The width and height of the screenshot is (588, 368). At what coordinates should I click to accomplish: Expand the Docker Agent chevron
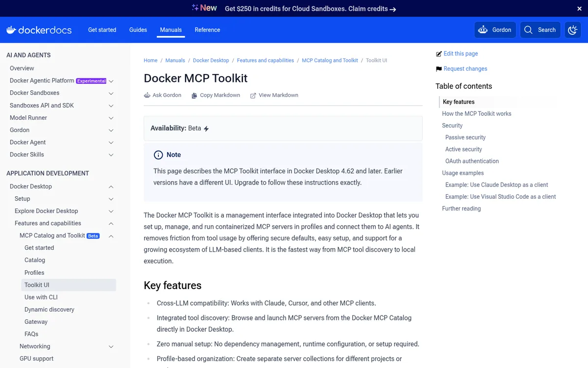tap(111, 142)
